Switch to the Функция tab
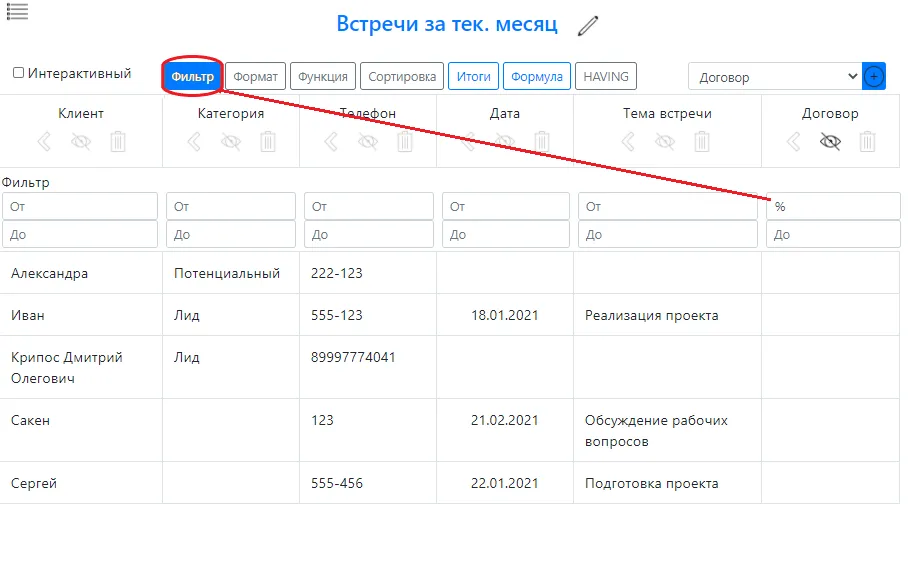Screen dimensions: 922x579 click(x=323, y=76)
